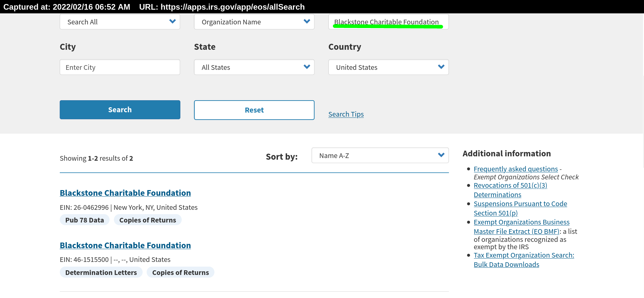This screenshot has width=644, height=298.
Task: Click the Blackstone Charitable Foundation search term field
Action: (x=388, y=22)
